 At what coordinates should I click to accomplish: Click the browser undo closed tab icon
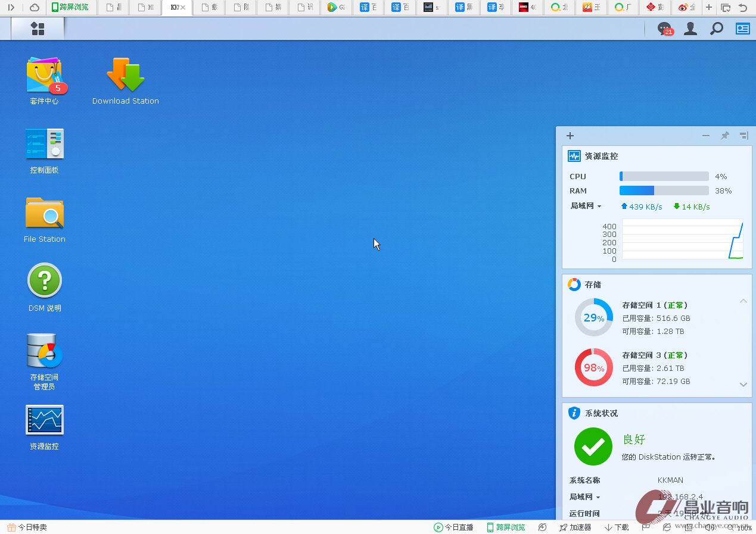pos(743,7)
